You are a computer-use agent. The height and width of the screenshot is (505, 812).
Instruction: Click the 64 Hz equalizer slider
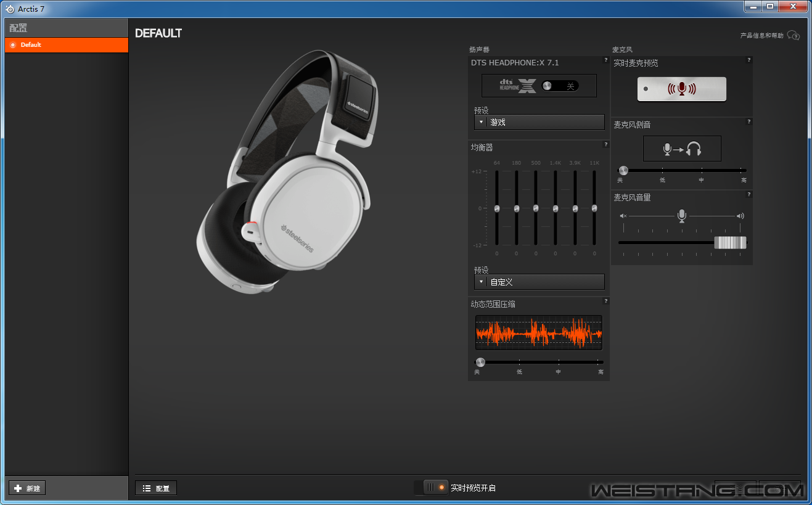tap(497, 208)
